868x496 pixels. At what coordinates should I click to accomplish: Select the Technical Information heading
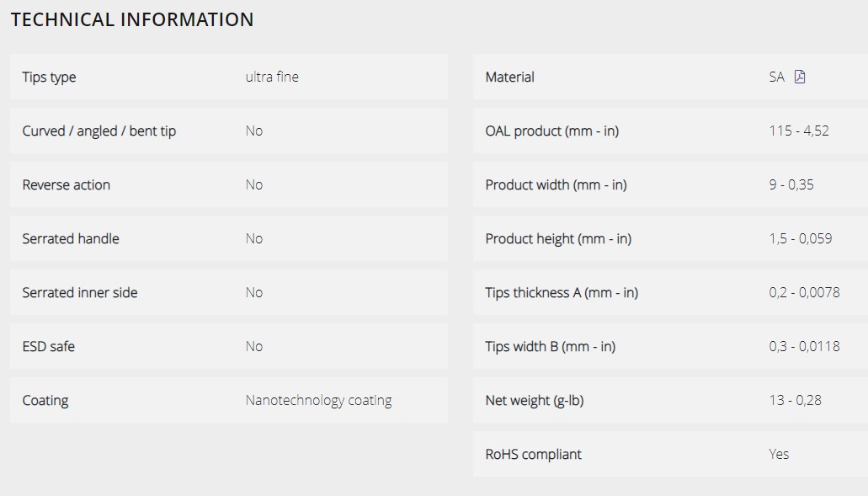pyautogui.click(x=132, y=20)
